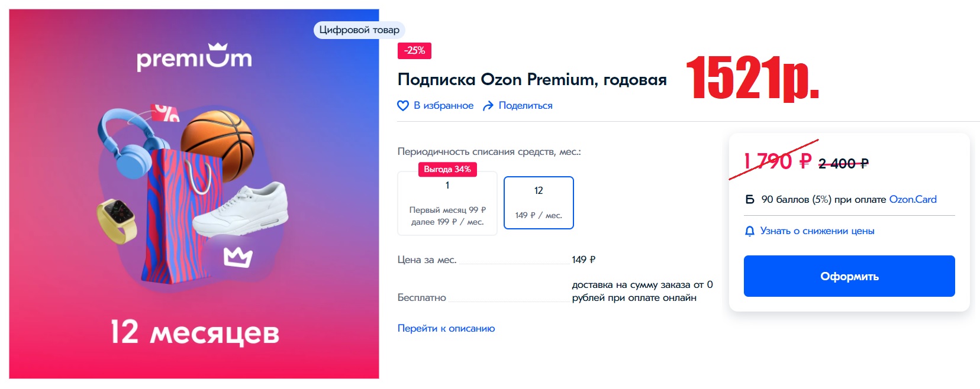Viewport: 980px width, 389px height.
Task: Click the Цифровой товар tag
Action: 359,30
